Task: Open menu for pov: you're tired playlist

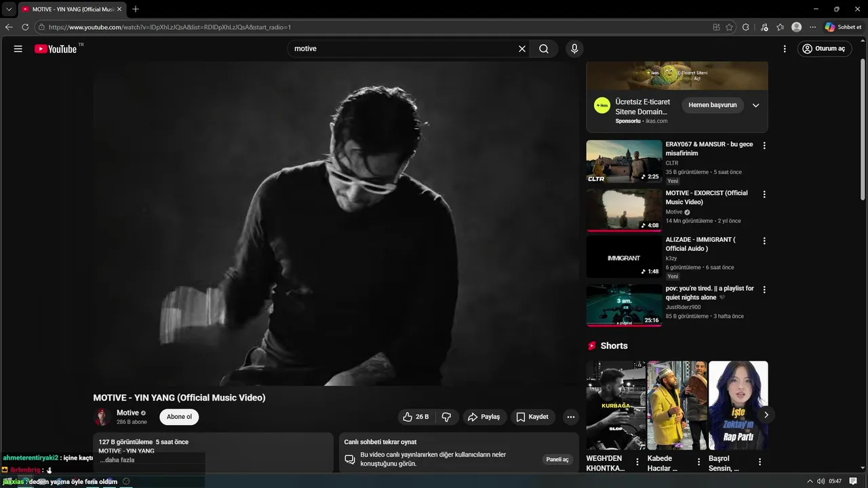Action: click(x=764, y=289)
